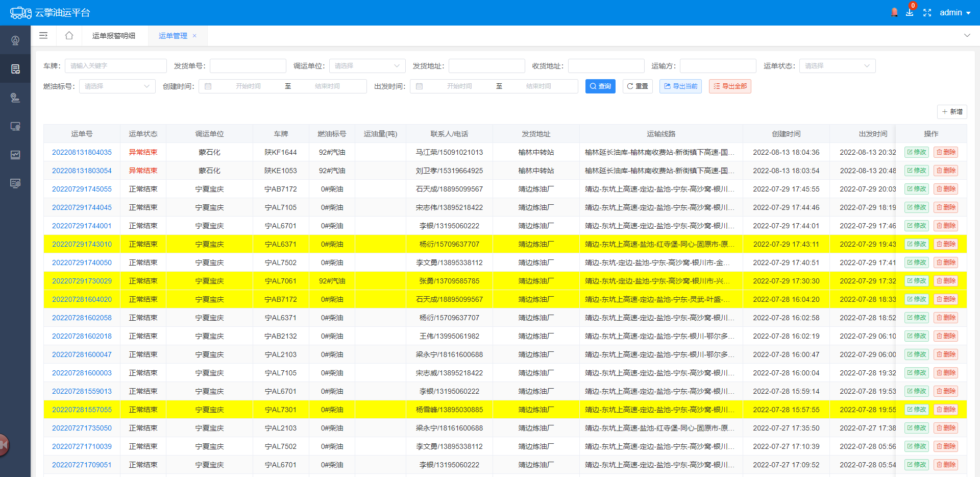Expand the tab list chevron
The image size is (980, 477).
coord(967,36)
